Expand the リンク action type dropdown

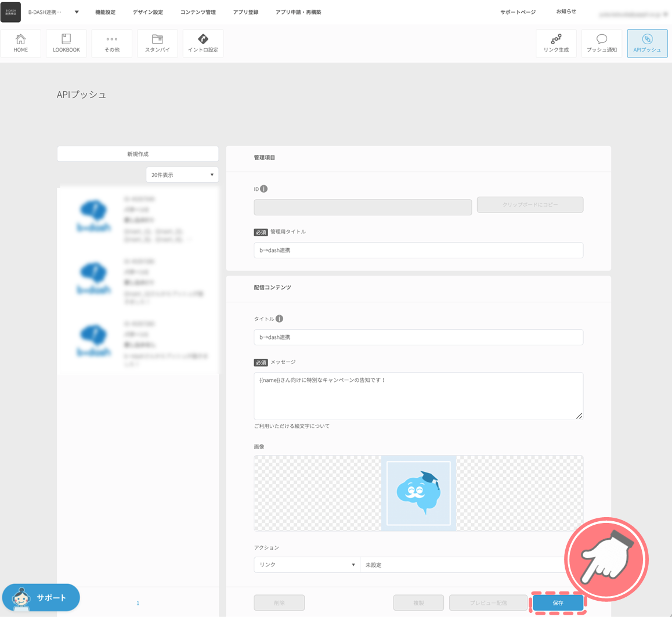pyautogui.click(x=306, y=565)
